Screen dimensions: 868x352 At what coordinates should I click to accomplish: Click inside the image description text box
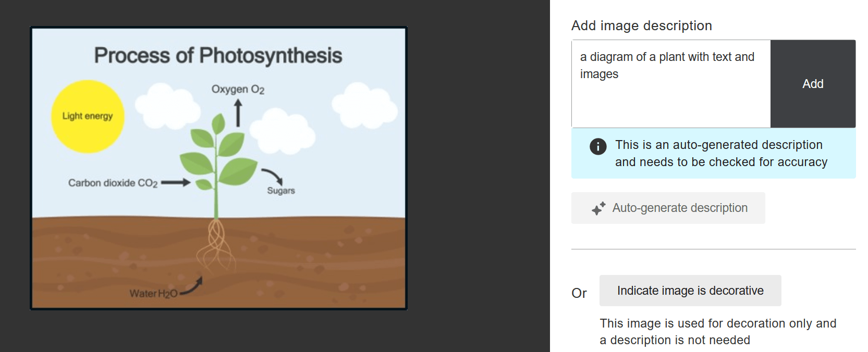[671, 84]
